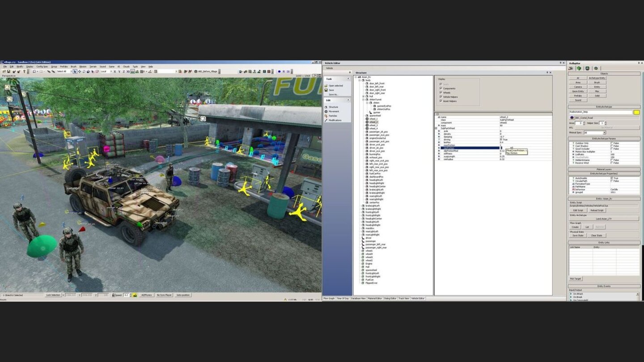Click the X axis constraint button

(114, 72)
